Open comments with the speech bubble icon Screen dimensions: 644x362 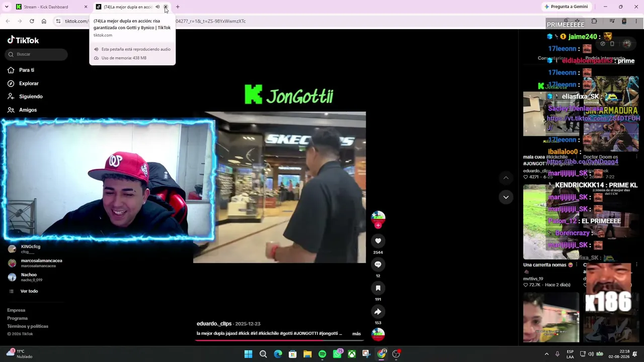tap(378, 264)
